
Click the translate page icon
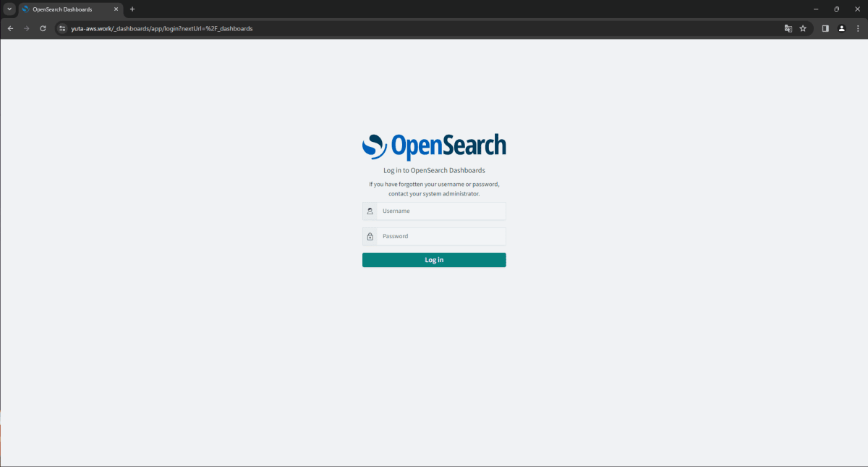pyautogui.click(x=788, y=28)
